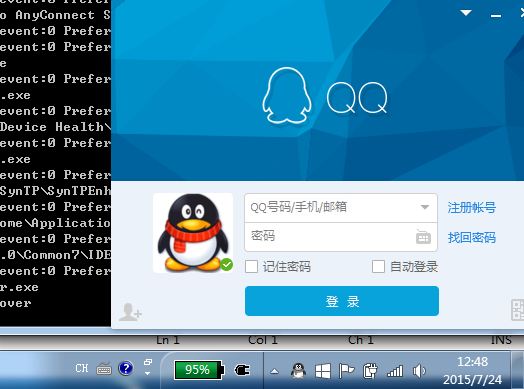
Task: Click the QQ penguin avatar picture
Action: [193, 233]
